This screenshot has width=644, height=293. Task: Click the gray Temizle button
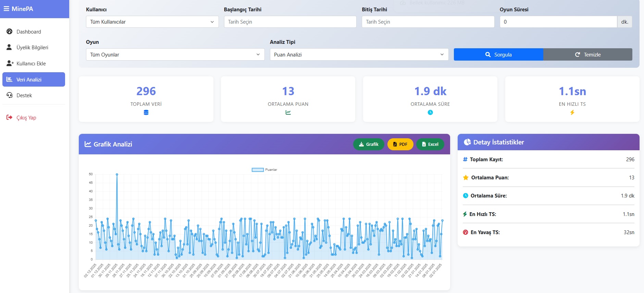[x=587, y=55]
